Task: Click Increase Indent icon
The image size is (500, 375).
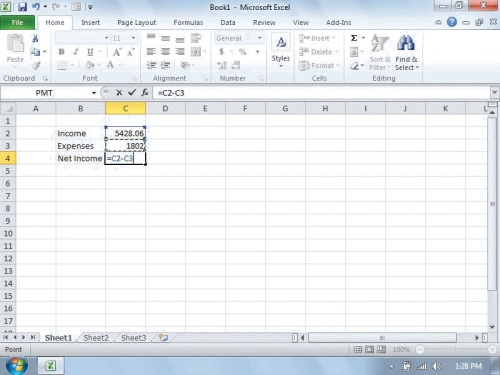Action: tap(165, 65)
